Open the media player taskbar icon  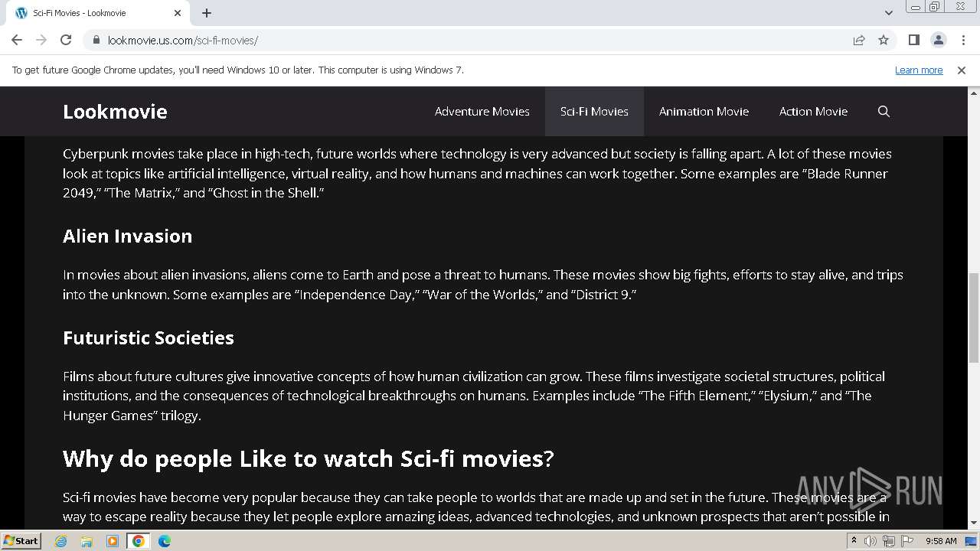coord(113,541)
